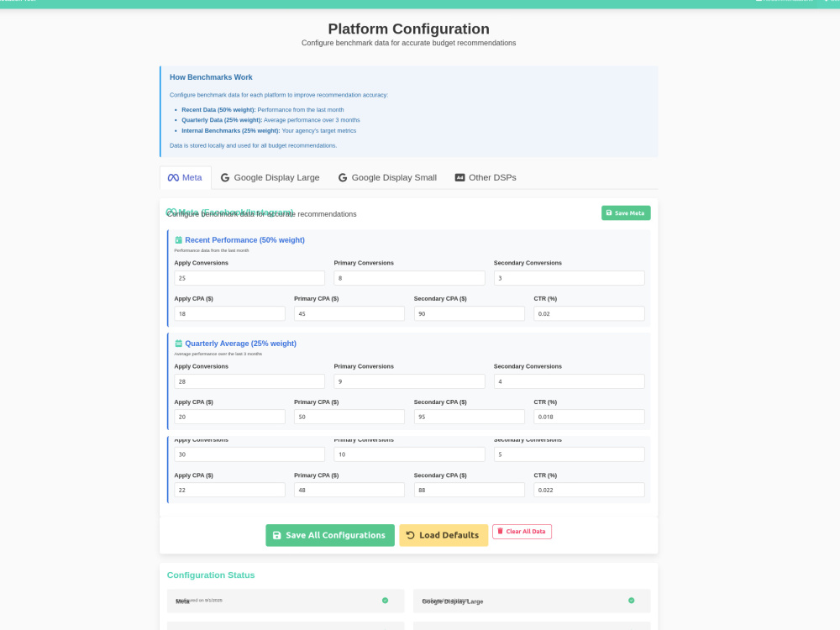Click the Internal Benchmarks (25% weight) bullet
840x630 pixels.
(x=269, y=131)
